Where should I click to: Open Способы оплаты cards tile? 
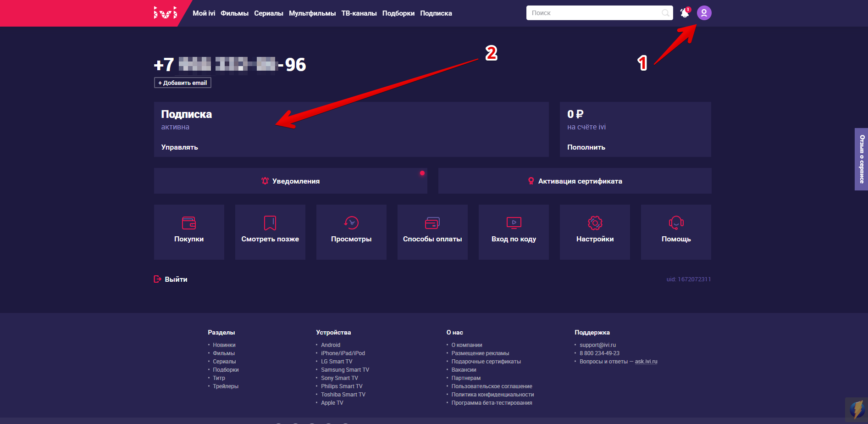(432, 232)
